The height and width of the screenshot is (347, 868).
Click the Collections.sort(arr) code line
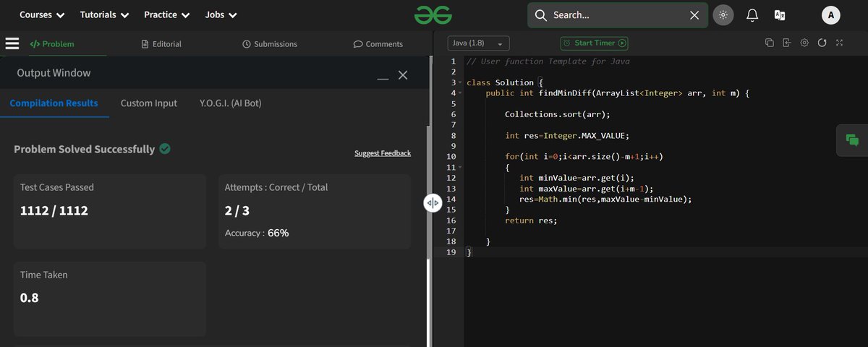[558, 114]
